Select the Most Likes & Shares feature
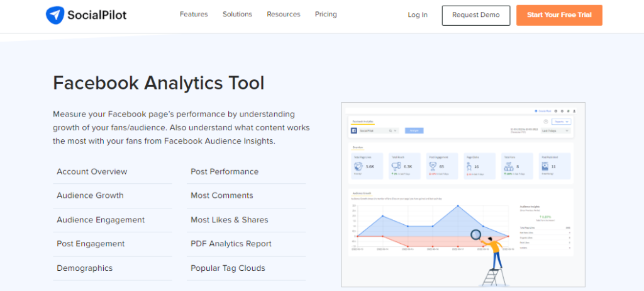The height and width of the screenshot is (291, 644). point(229,220)
